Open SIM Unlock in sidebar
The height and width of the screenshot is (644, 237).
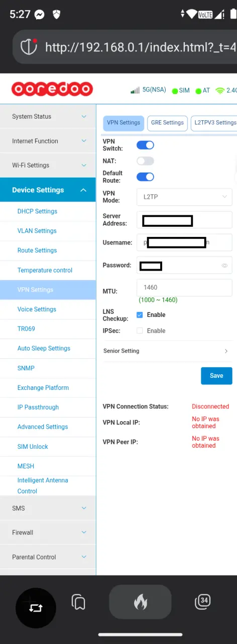(x=48, y=446)
